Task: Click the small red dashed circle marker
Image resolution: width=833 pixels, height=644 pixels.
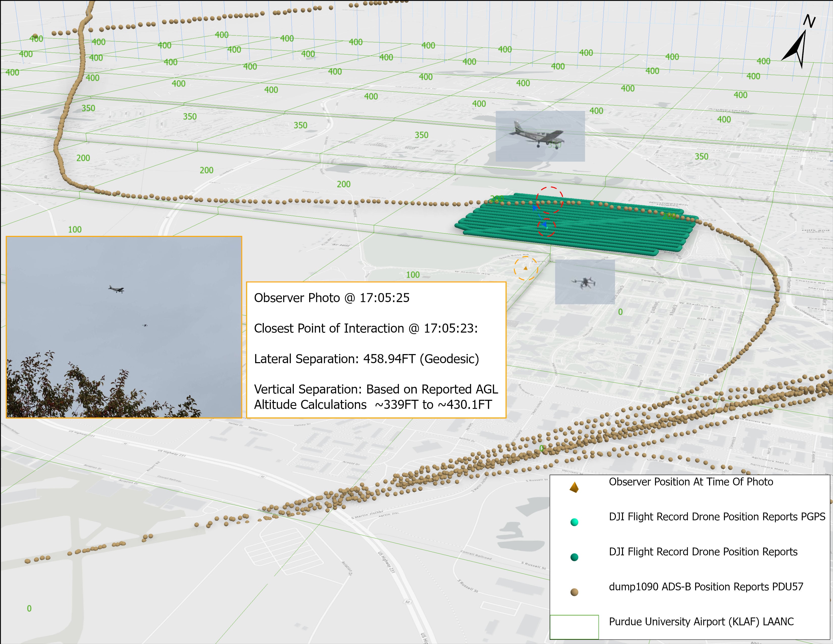Action: [546, 227]
